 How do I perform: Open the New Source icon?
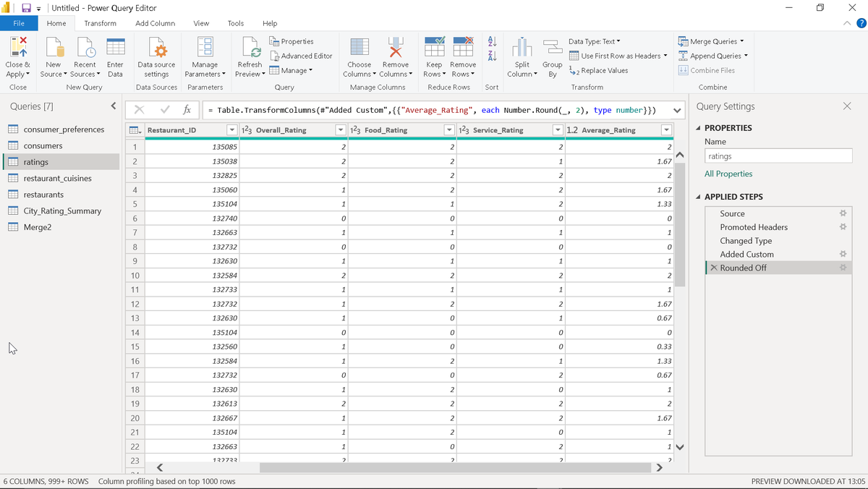(x=54, y=47)
